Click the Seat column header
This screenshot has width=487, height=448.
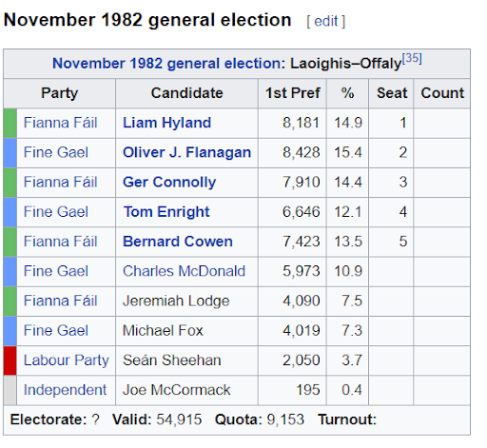click(392, 93)
